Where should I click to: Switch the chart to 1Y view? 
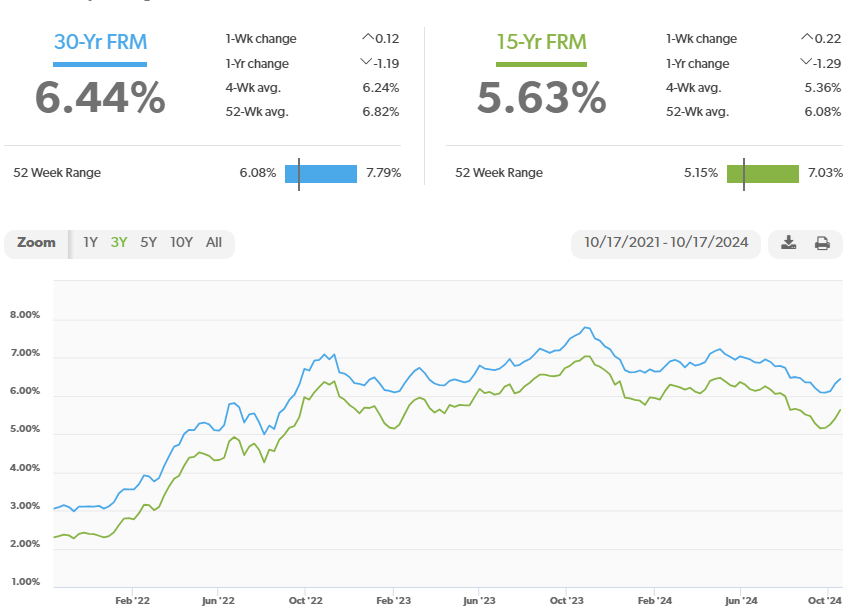(90, 242)
